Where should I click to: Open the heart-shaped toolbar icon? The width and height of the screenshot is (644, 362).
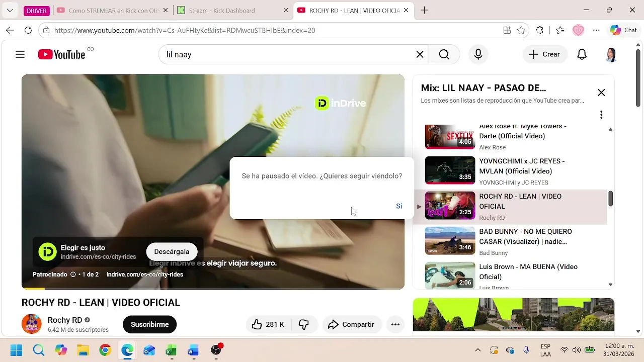[x=578, y=30]
